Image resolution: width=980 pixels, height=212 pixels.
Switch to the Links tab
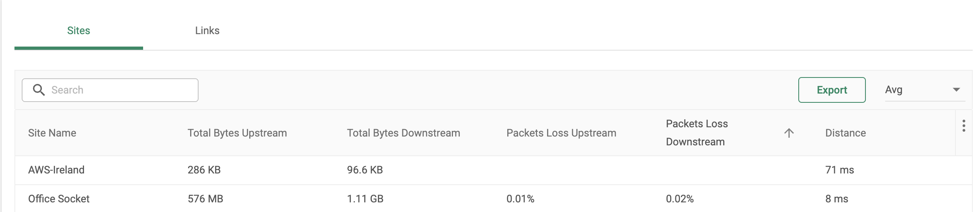pos(207,31)
